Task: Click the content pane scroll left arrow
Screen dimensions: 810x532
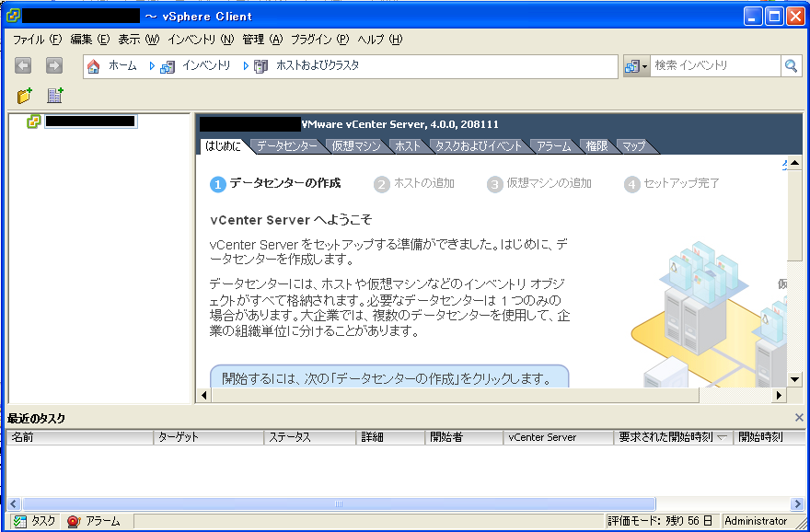Action: (x=204, y=395)
